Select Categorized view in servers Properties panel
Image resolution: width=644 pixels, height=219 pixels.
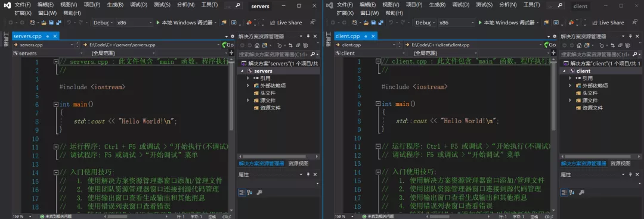(x=242, y=192)
